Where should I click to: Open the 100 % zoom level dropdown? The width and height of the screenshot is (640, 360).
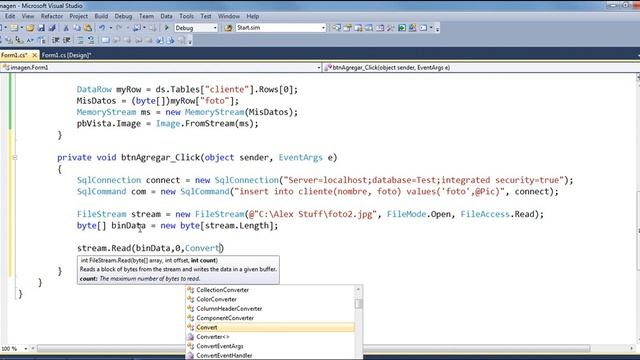click(x=25, y=349)
